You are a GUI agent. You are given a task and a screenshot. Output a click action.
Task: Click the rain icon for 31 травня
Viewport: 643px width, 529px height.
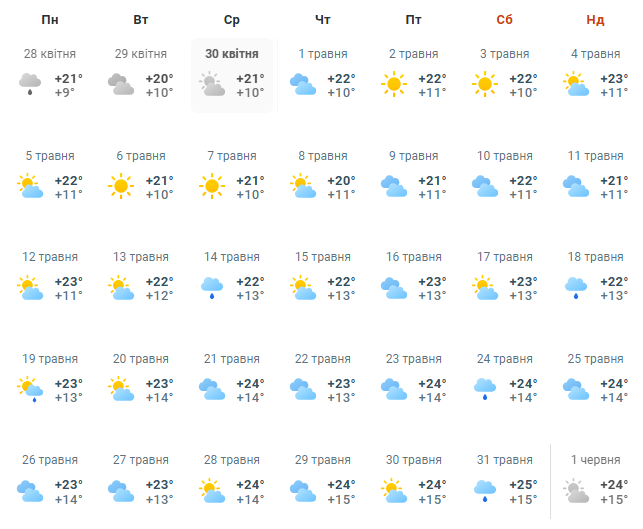485,490
